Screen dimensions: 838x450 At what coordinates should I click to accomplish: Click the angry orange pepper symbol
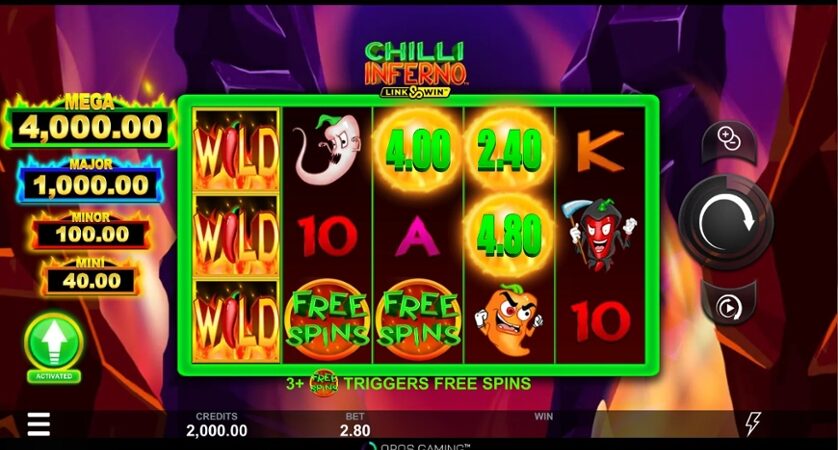pyautogui.click(x=509, y=319)
